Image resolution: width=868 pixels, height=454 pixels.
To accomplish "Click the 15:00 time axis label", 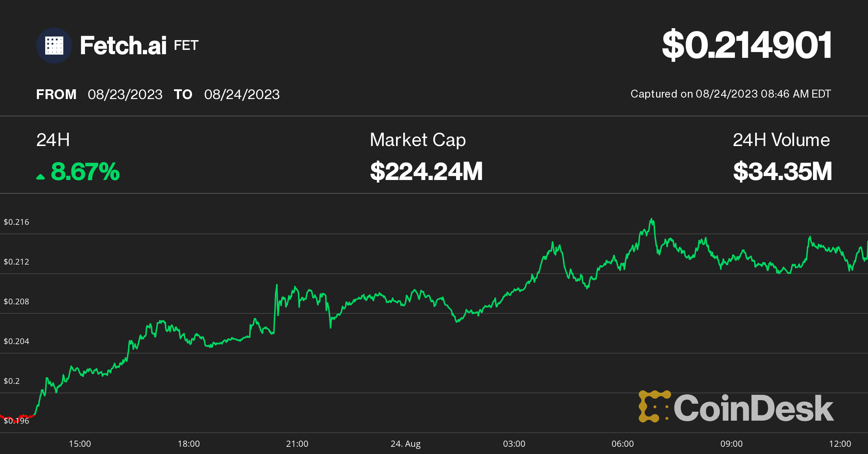I will (80, 444).
